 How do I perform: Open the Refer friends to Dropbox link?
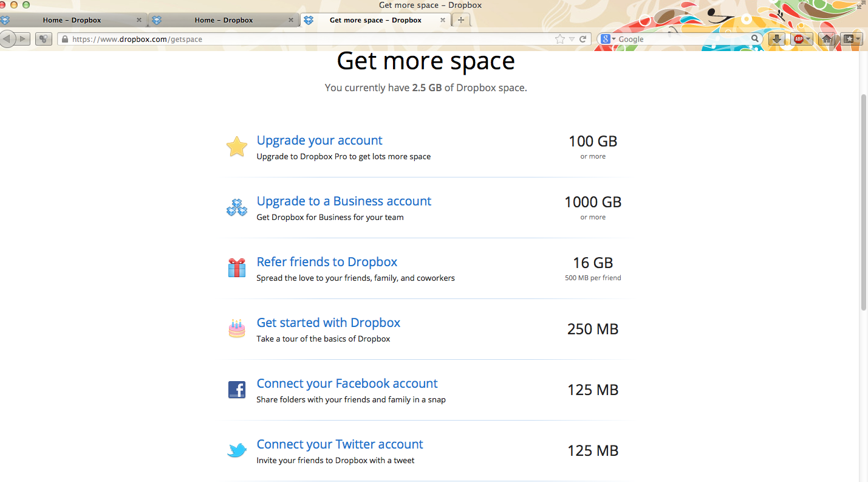click(327, 262)
